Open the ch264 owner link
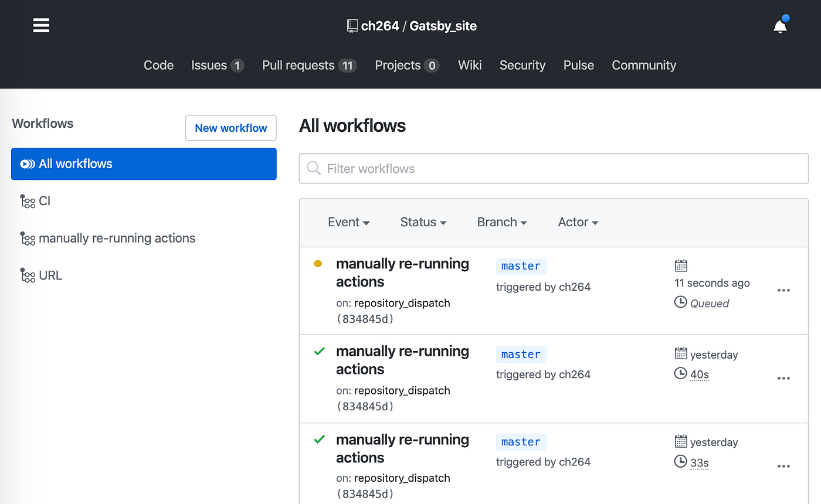821x504 pixels. coord(380,26)
